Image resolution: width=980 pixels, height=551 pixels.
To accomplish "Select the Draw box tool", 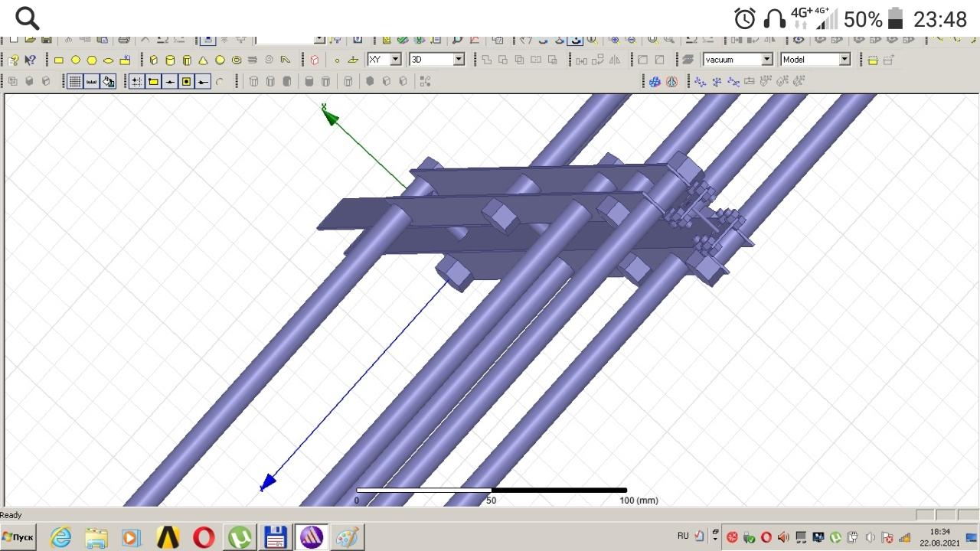I will tap(154, 60).
